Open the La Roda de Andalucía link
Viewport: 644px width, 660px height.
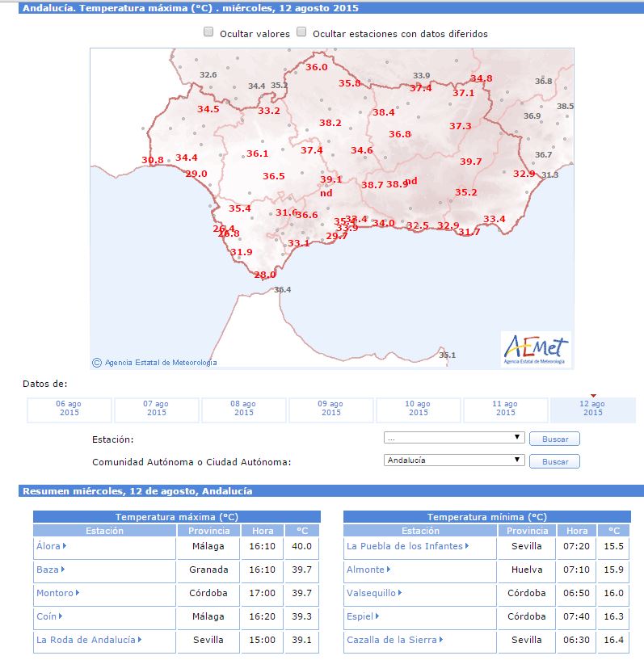click(86, 640)
